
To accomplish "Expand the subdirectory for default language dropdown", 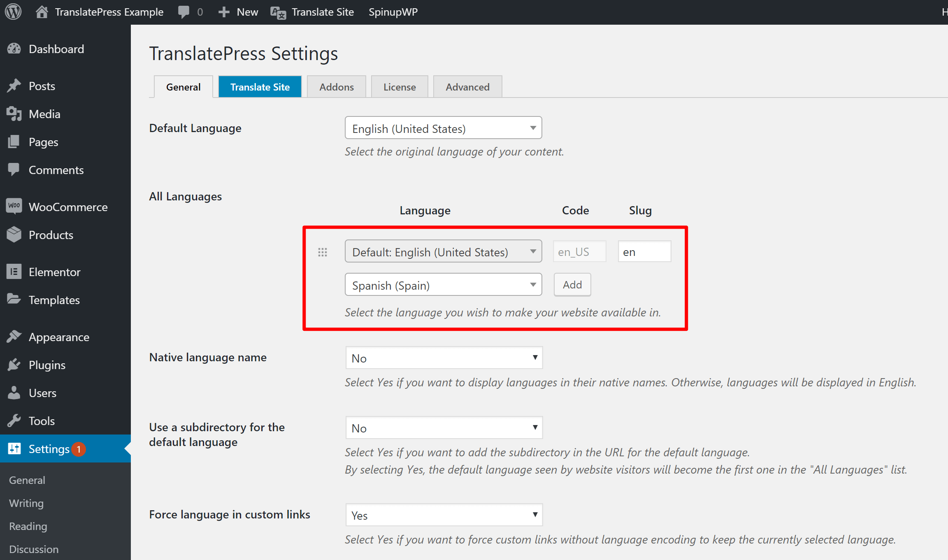I will pos(444,428).
